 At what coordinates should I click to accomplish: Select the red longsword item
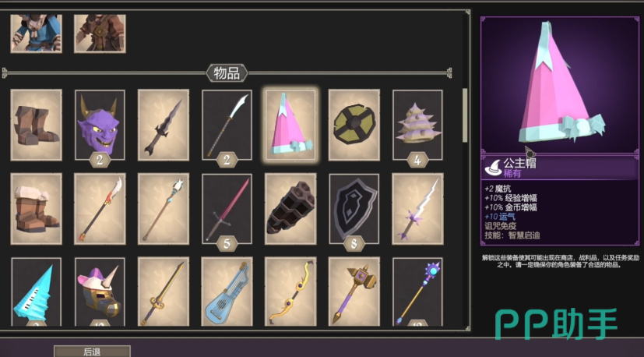pos(227,209)
